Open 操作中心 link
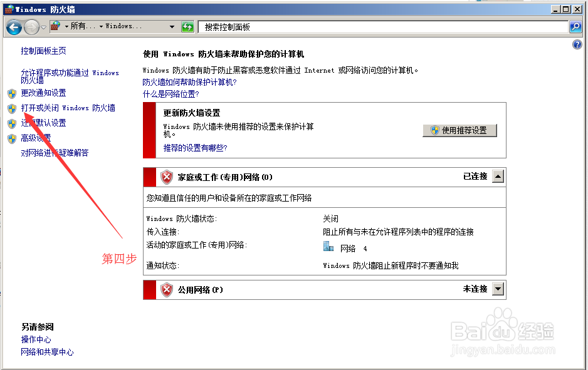Viewport: 588px width, 370px height. pos(36,340)
